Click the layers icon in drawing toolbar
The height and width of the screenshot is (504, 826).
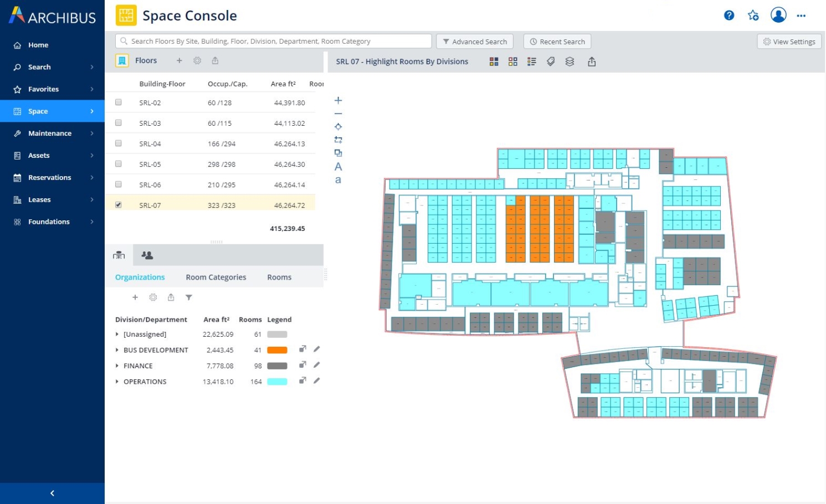click(570, 61)
